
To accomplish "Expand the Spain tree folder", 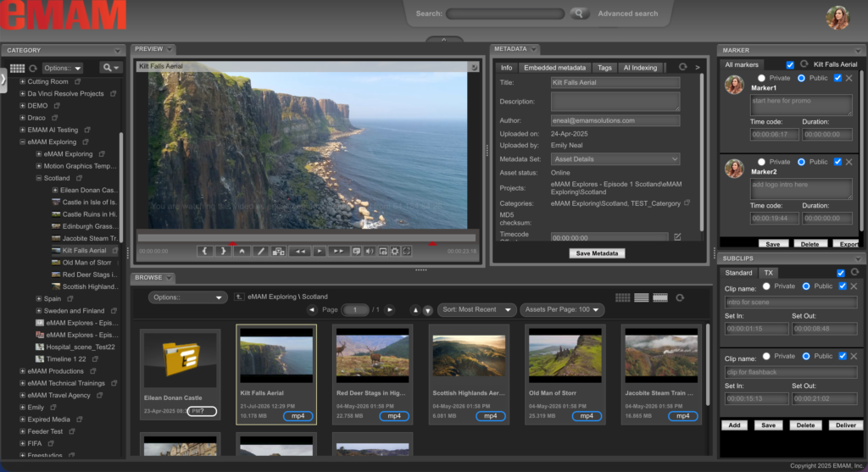I will [x=39, y=299].
